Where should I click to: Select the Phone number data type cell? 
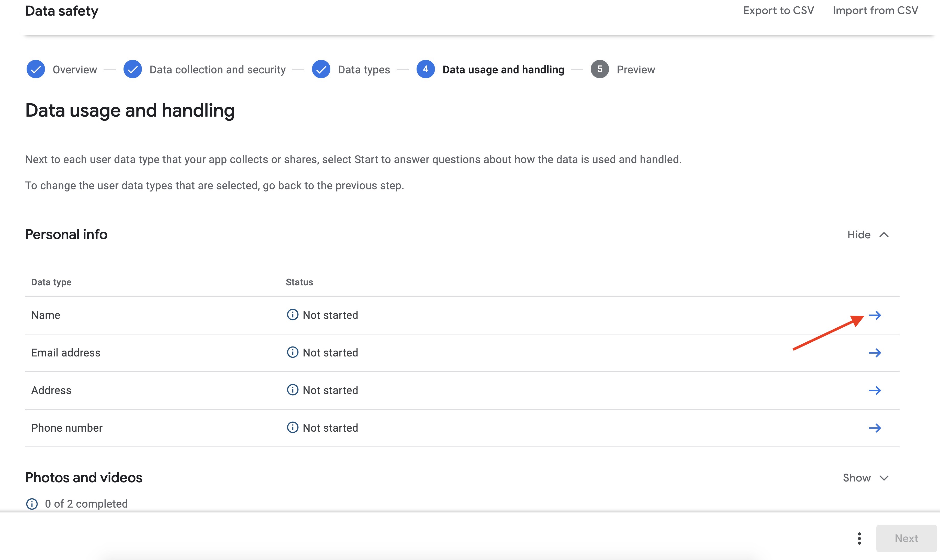(x=67, y=428)
